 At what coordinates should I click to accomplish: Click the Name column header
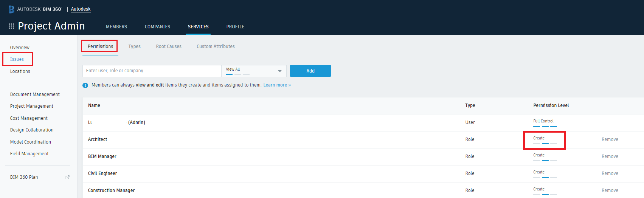coord(94,105)
